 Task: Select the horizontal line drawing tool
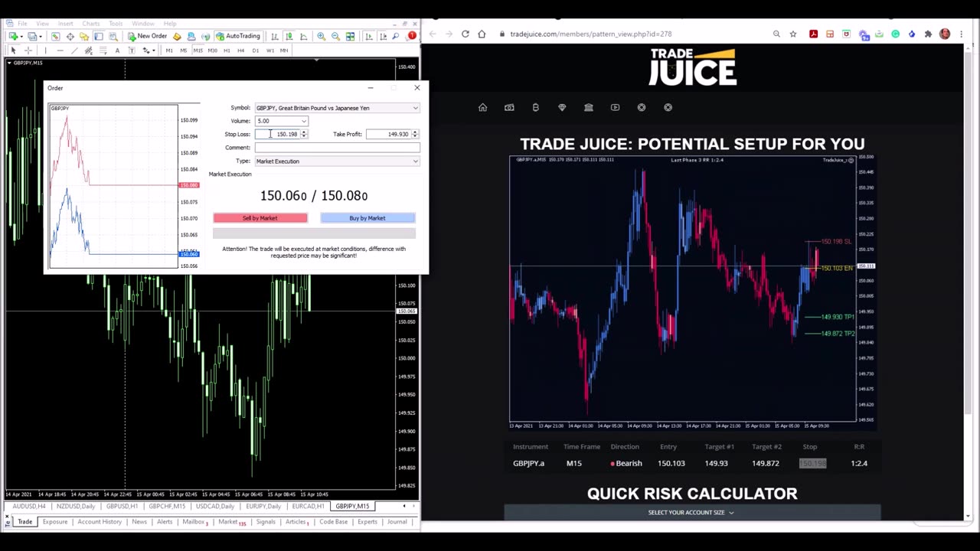click(60, 51)
